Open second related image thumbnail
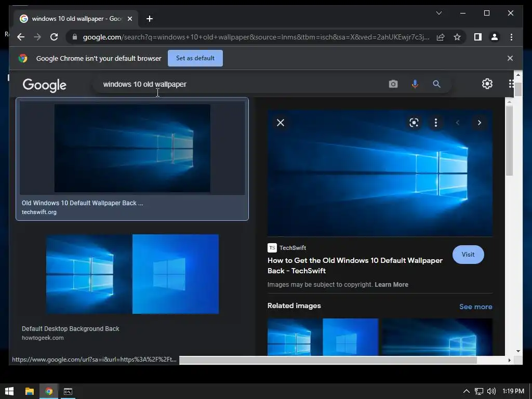Viewport: 532px width, 399px height. (x=437, y=337)
